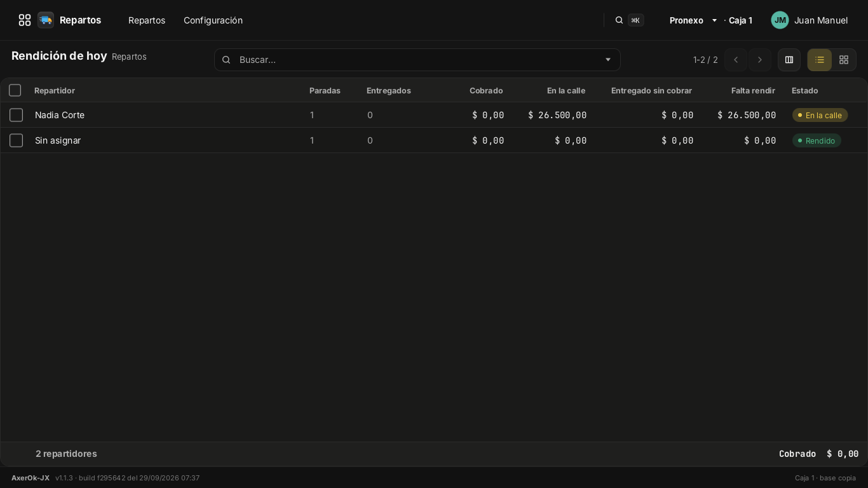Image resolution: width=868 pixels, height=488 pixels.
Task: Go to previous page of results
Action: pos(736,60)
